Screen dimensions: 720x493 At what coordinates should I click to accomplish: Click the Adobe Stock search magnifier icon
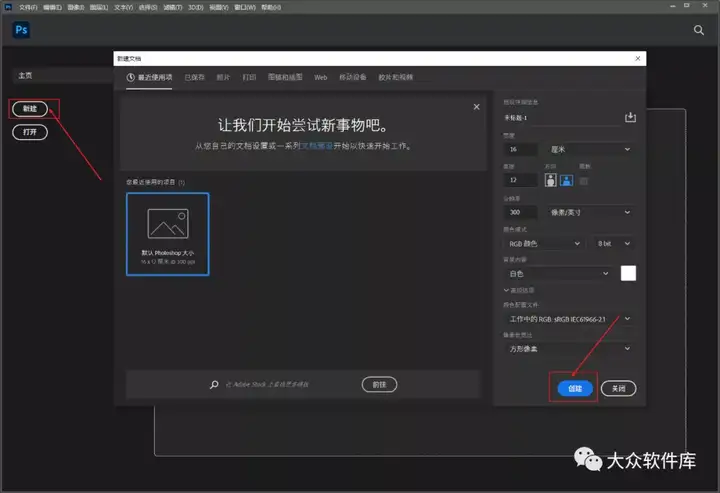tap(214, 384)
